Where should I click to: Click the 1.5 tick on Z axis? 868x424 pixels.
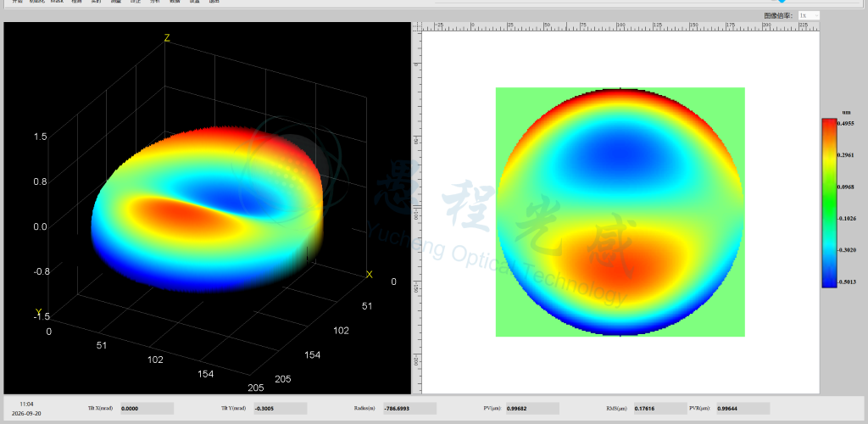(x=40, y=137)
